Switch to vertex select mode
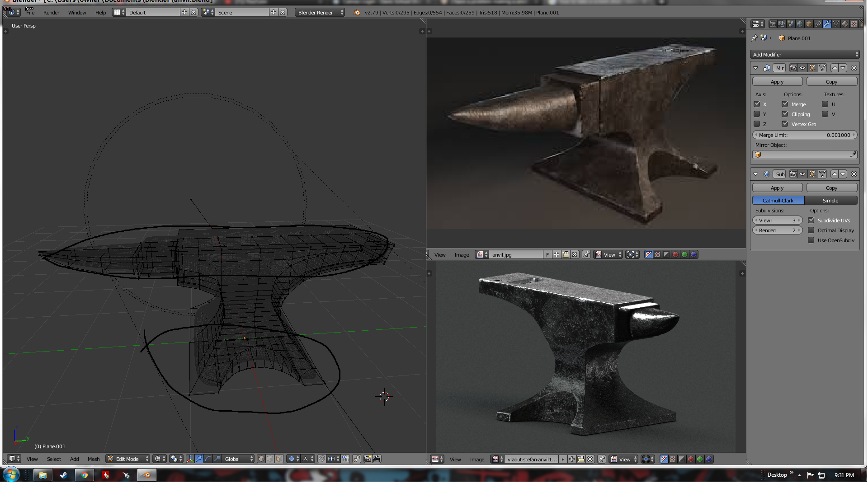The width and height of the screenshot is (868, 488). click(261, 459)
